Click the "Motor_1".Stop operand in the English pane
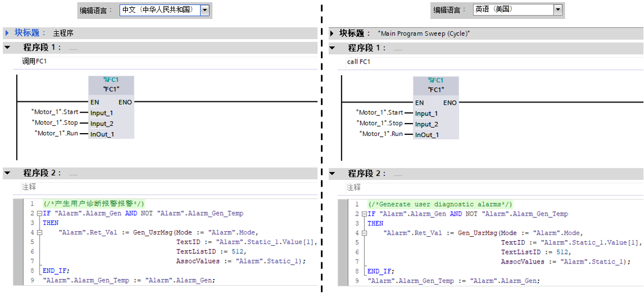Image resolution: width=644 pixels, height=293 pixels. pos(380,123)
